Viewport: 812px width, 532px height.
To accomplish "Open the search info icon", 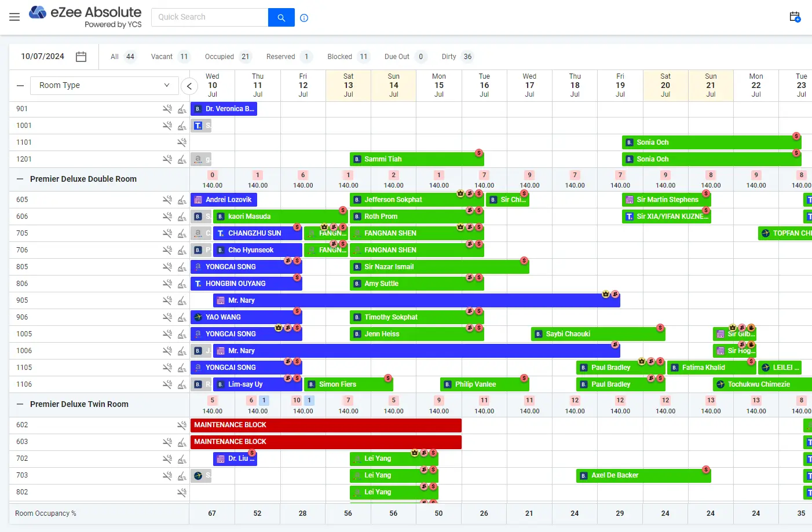I will (304, 18).
